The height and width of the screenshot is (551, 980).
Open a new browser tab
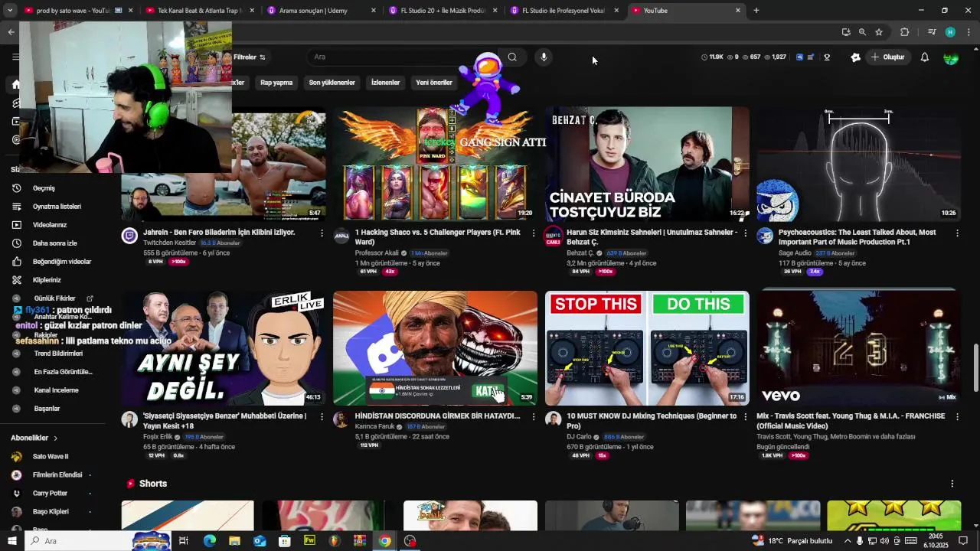pyautogui.click(x=756, y=11)
